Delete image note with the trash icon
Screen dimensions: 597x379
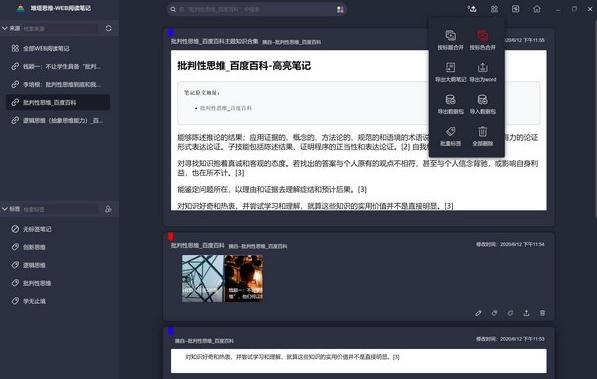pos(542,313)
